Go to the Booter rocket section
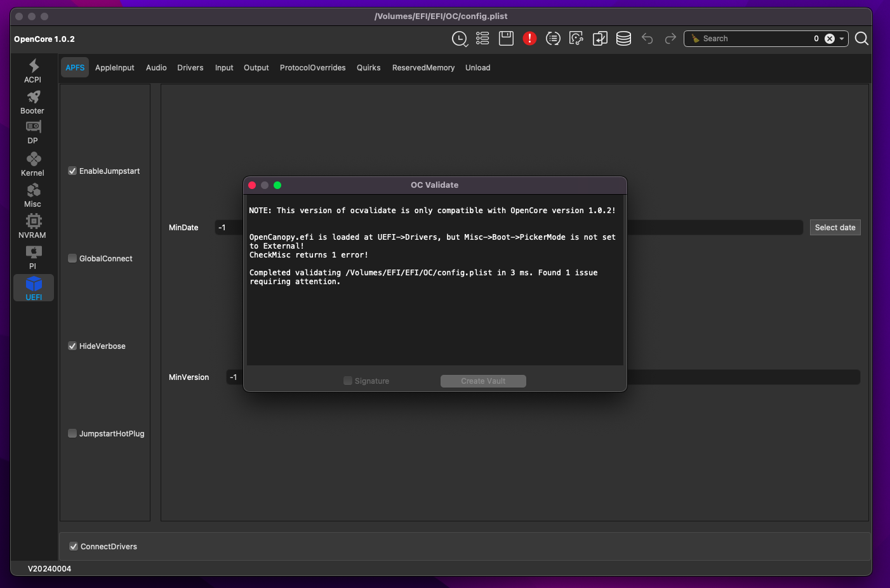Viewport: 890px width, 588px height. [33, 101]
